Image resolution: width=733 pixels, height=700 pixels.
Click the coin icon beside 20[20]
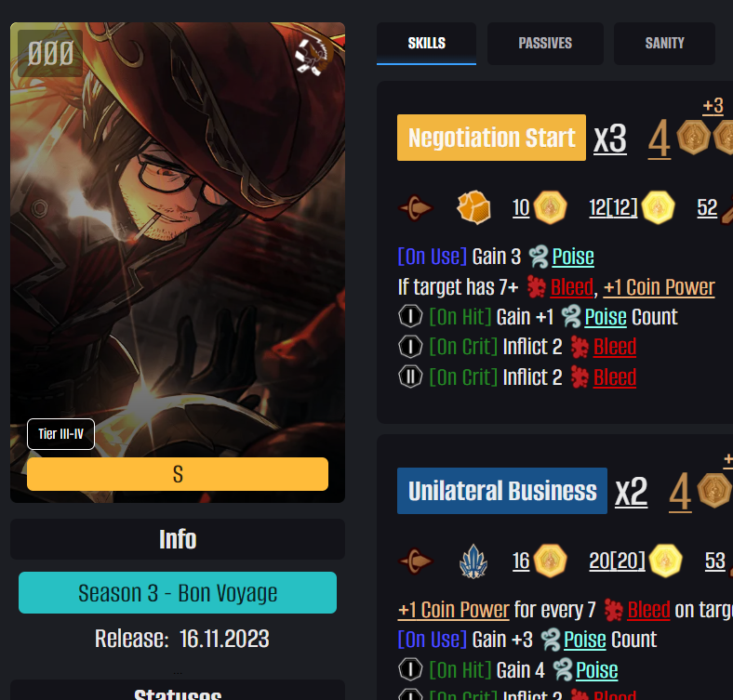pyautogui.click(x=665, y=561)
